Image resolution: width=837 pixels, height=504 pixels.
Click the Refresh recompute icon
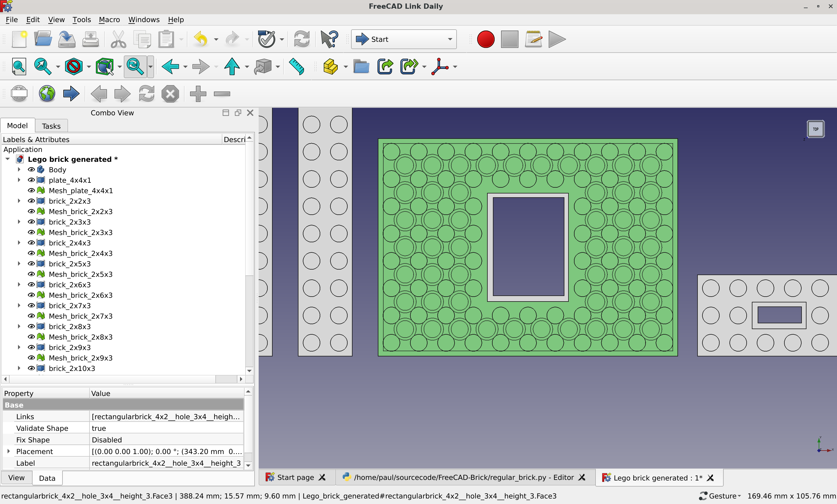pos(302,40)
